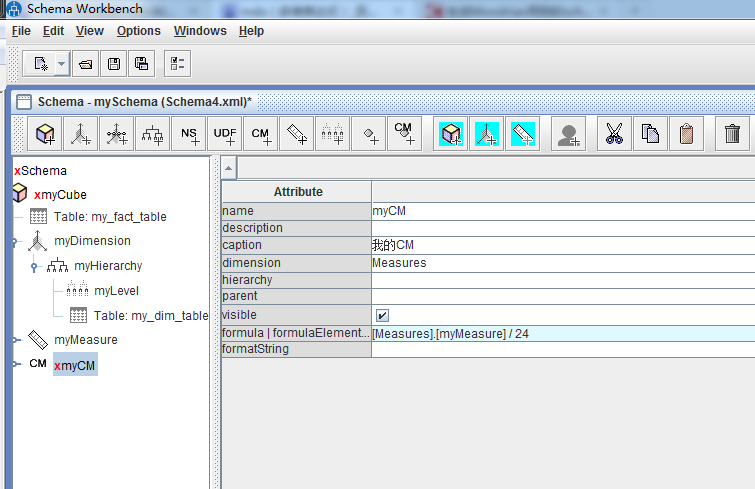This screenshot has height=489, width=755.
Task: Click the Save As icon
Action: (x=142, y=64)
